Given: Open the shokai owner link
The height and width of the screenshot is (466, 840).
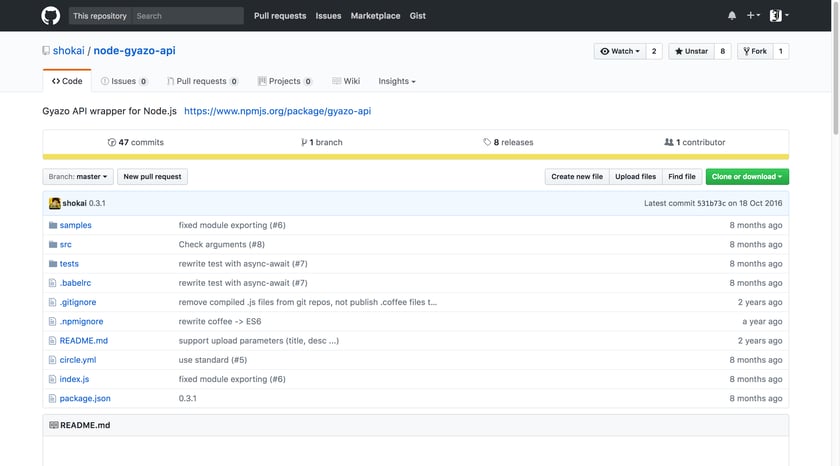Looking at the screenshot, I should 69,51.
